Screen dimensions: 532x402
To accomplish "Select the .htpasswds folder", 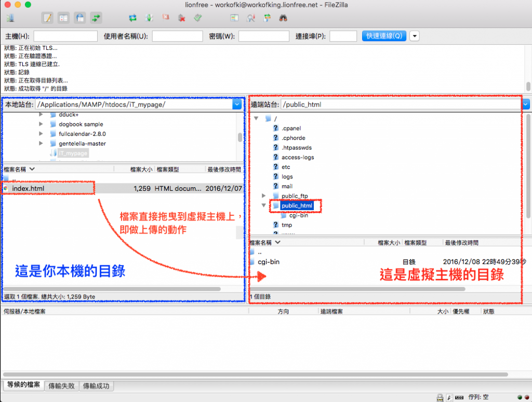I will [x=296, y=147].
